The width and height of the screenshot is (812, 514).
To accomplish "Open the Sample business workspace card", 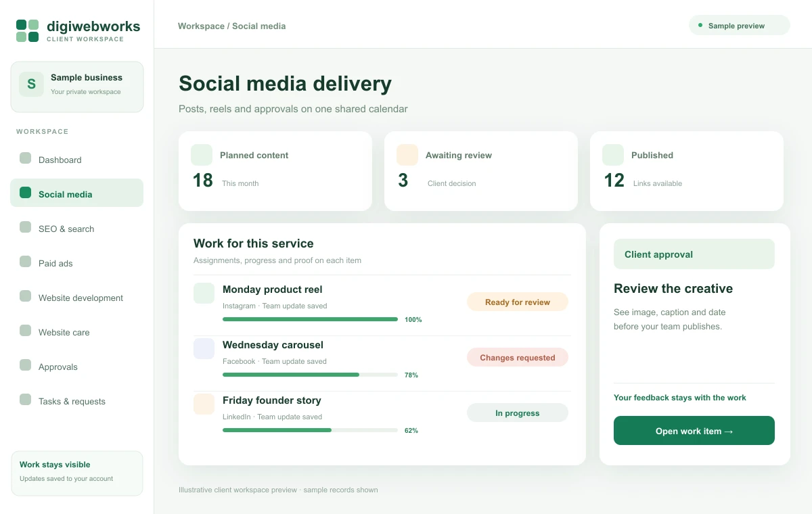I will point(77,87).
